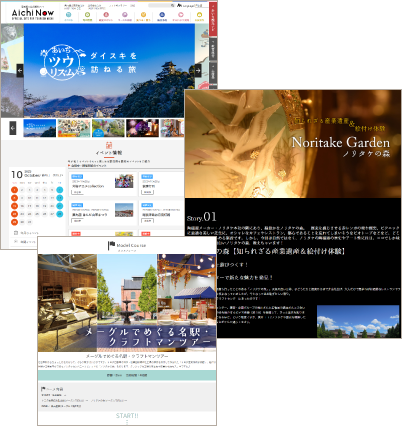Click the red arrow link under event heading
The height and width of the screenshot is (426, 402).
pos(87,165)
